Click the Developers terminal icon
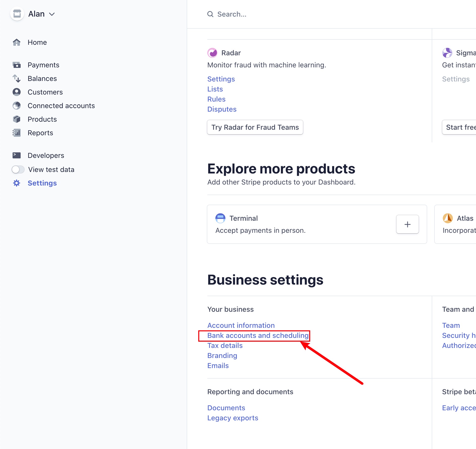The image size is (476, 449). coord(17,155)
